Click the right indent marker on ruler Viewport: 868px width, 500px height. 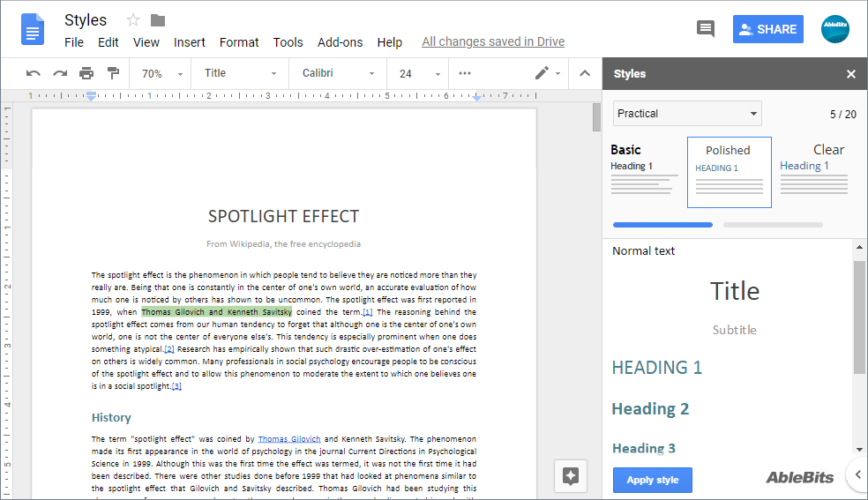(476, 97)
